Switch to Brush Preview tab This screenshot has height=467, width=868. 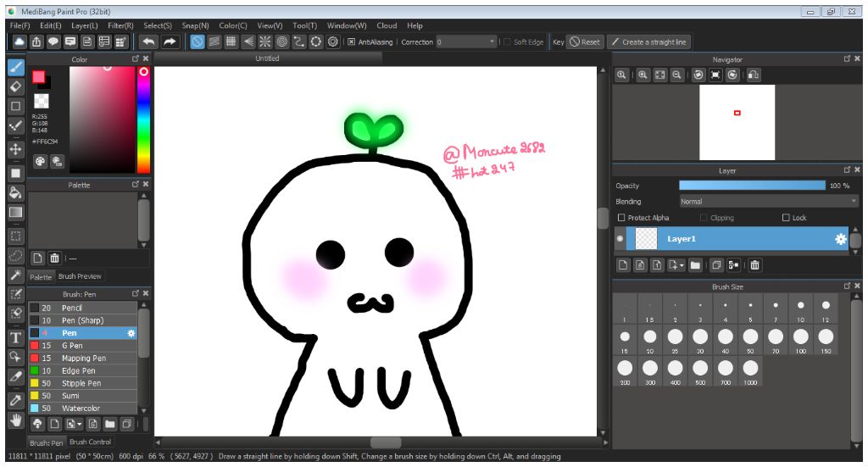(x=80, y=276)
